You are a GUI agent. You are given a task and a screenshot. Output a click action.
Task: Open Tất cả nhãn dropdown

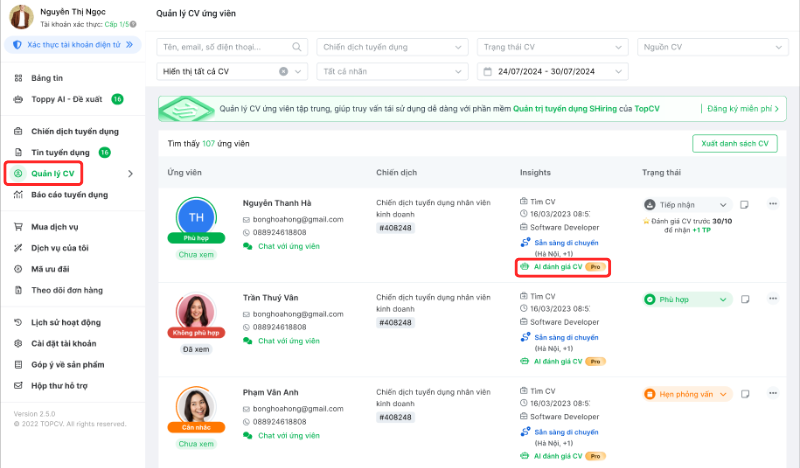(392, 71)
